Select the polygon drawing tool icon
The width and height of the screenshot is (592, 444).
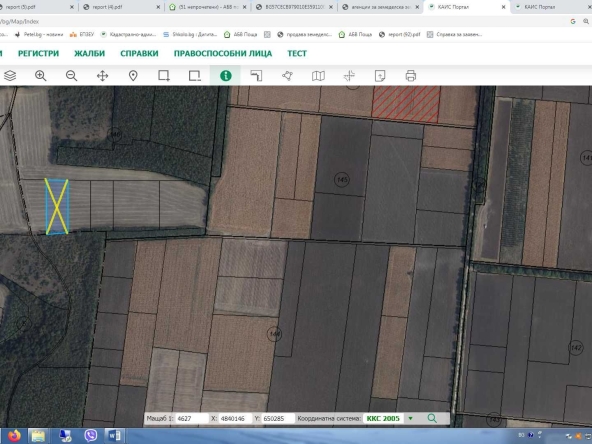(x=287, y=76)
